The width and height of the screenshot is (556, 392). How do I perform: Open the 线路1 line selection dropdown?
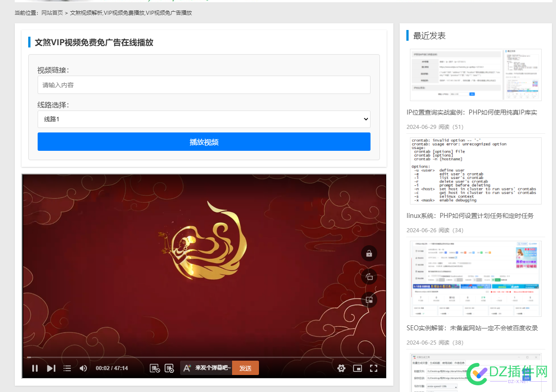204,119
